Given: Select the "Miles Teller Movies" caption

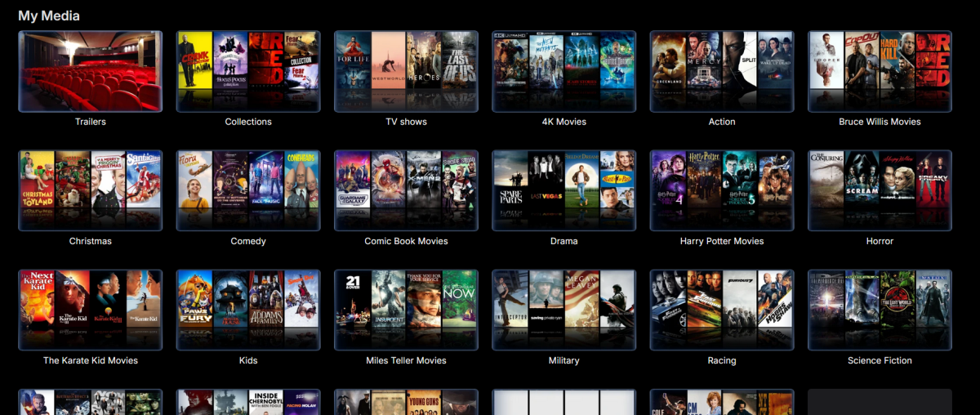Looking at the screenshot, I should 406,360.
